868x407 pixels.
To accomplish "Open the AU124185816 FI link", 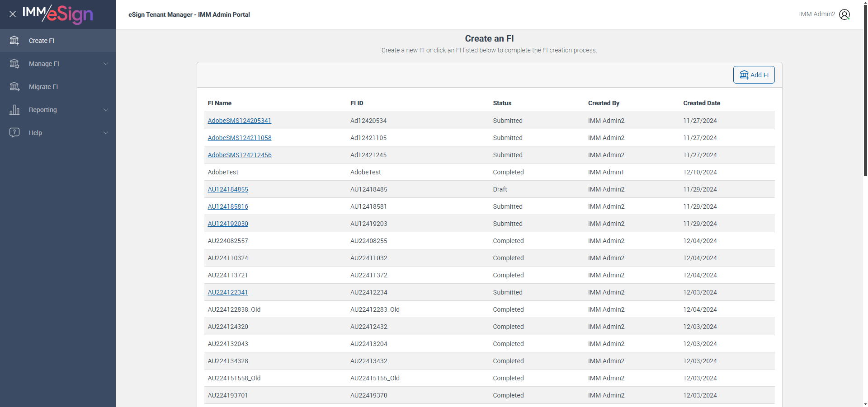I will coord(228,206).
